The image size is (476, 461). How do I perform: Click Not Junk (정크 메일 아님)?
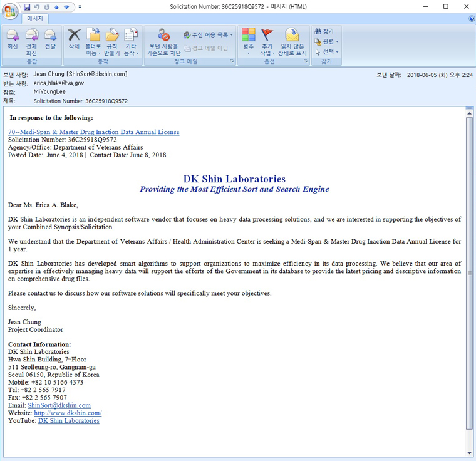point(206,48)
